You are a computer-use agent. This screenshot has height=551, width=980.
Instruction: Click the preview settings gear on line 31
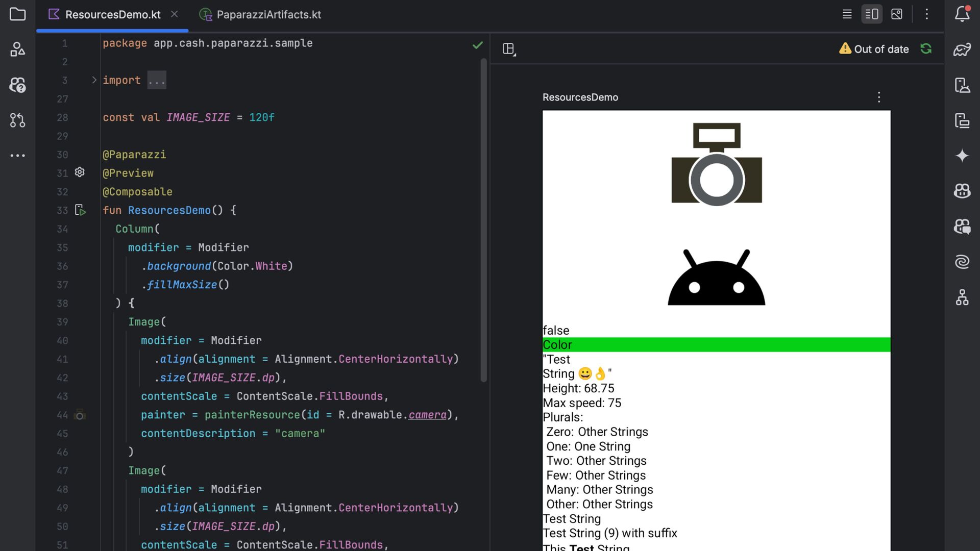[x=80, y=172]
